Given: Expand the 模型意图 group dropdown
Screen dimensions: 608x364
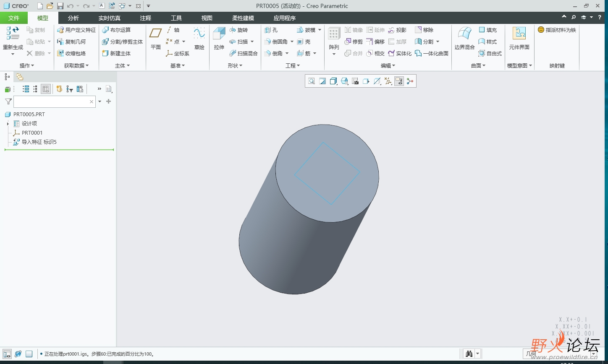Looking at the screenshot, I should (520, 66).
